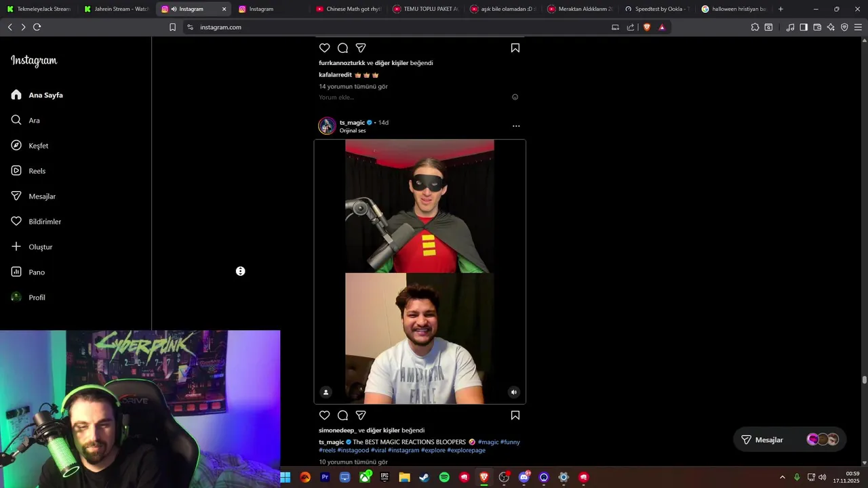Open simonedeep_ liker profile
Viewport: 868px width, 488px height.
click(337, 430)
